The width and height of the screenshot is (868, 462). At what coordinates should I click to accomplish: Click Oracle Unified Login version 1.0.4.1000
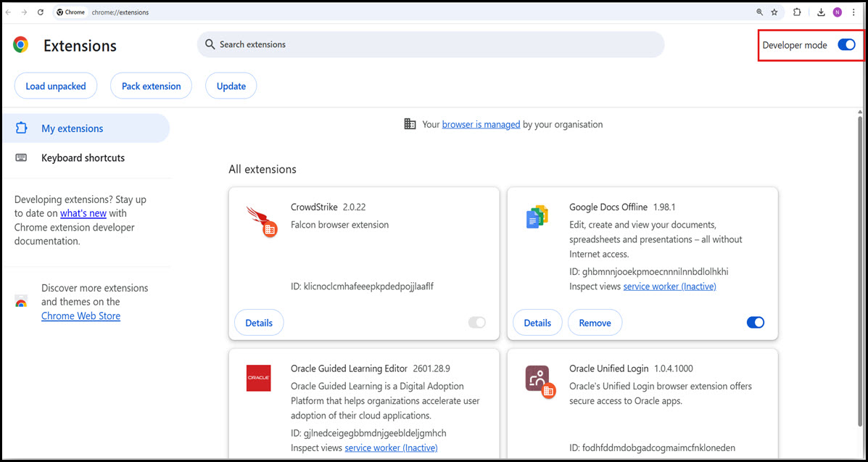click(x=673, y=368)
